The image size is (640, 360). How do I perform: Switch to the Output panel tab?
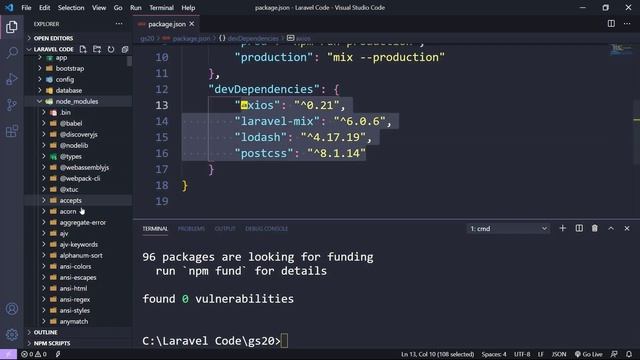pyautogui.click(x=225, y=229)
